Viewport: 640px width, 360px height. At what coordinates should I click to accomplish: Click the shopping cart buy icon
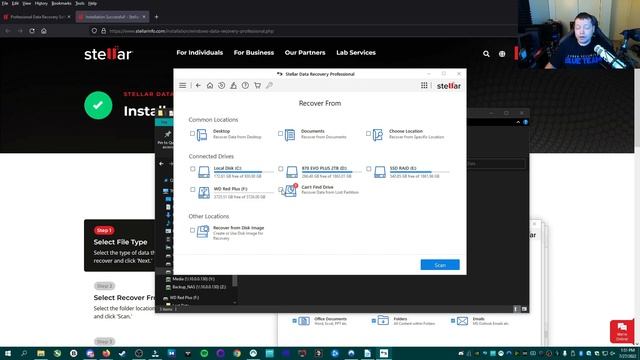coord(257,85)
